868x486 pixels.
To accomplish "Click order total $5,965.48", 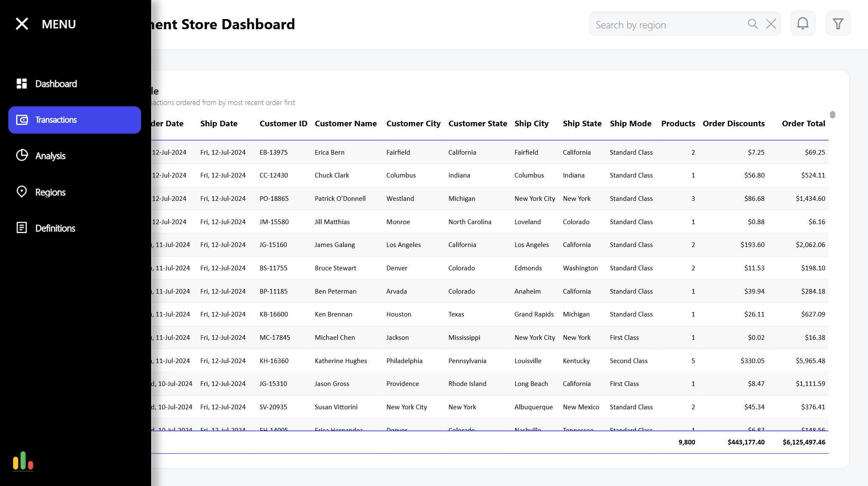I will pos(810,361).
